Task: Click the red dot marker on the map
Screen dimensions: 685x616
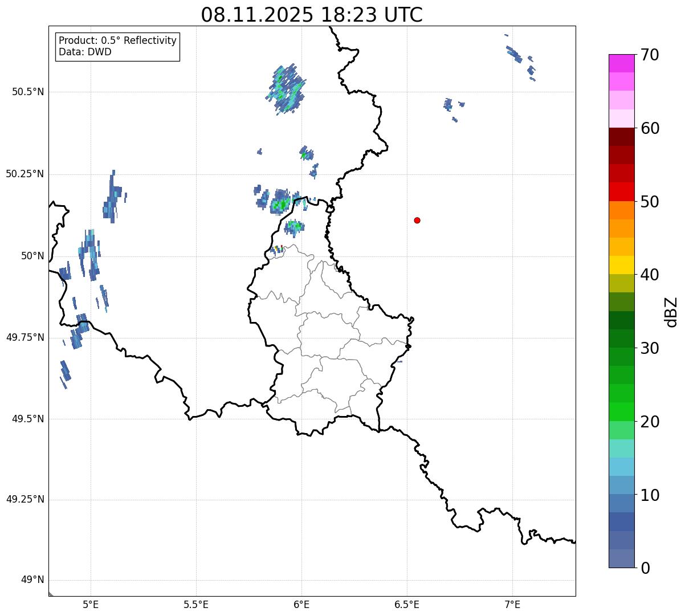Action: pyautogui.click(x=417, y=220)
